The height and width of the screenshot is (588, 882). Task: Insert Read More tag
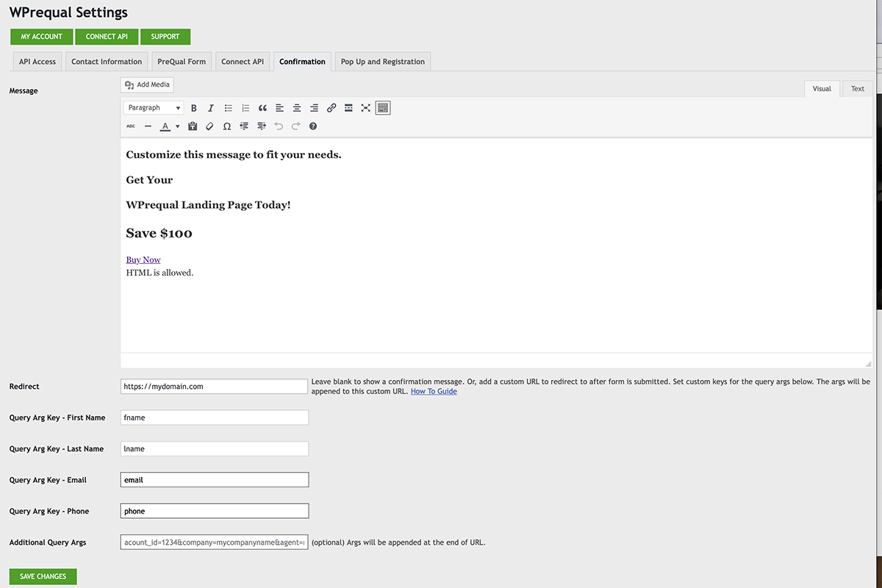click(348, 108)
